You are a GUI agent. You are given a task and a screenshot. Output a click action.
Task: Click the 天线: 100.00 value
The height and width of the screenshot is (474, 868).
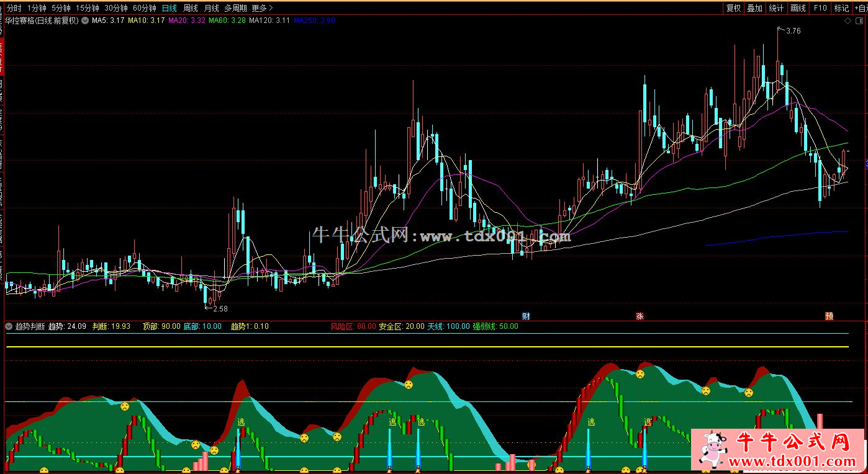(448, 326)
